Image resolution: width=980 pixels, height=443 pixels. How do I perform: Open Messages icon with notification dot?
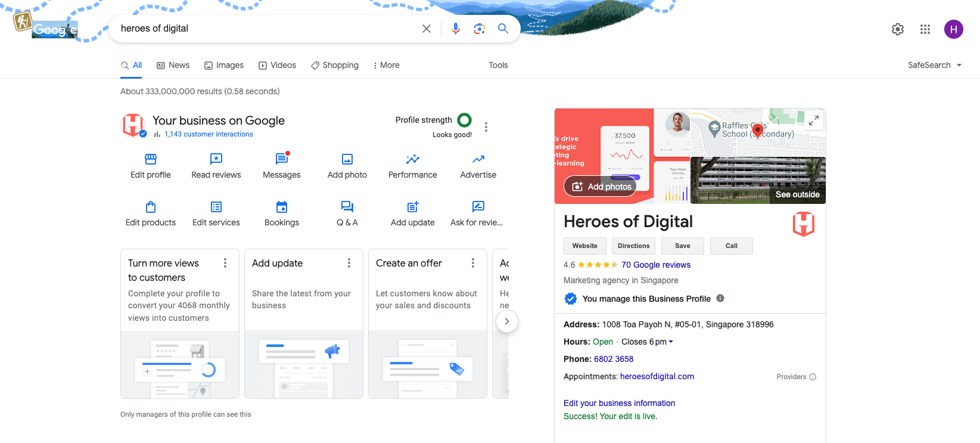(x=282, y=159)
